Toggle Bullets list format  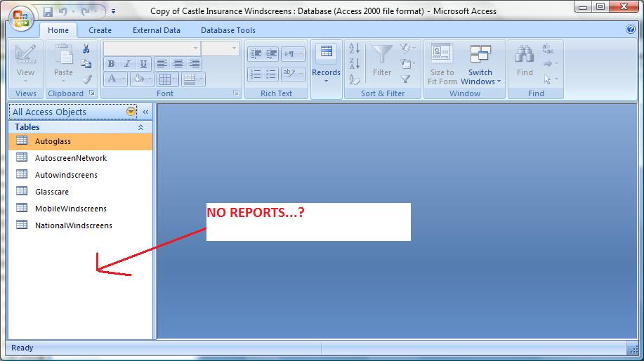coord(271,74)
